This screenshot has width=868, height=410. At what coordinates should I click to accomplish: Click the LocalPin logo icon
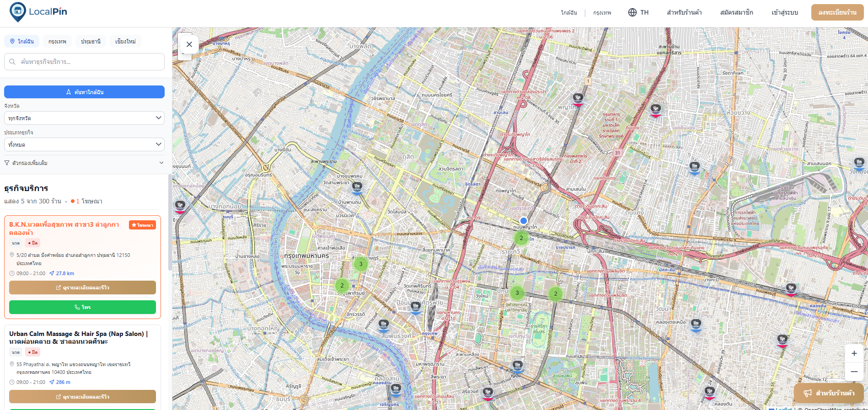pos(18,12)
